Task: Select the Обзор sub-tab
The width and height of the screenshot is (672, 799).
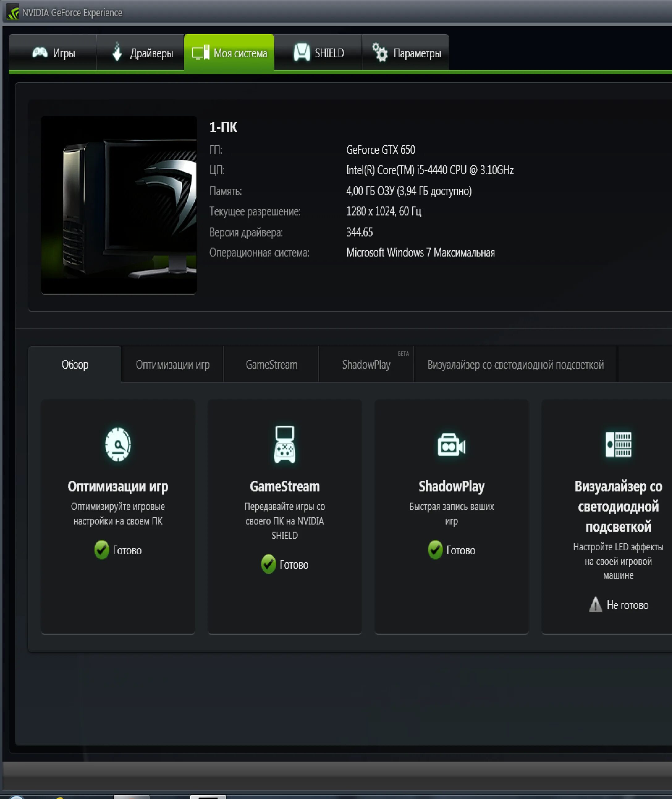Action: (x=75, y=365)
